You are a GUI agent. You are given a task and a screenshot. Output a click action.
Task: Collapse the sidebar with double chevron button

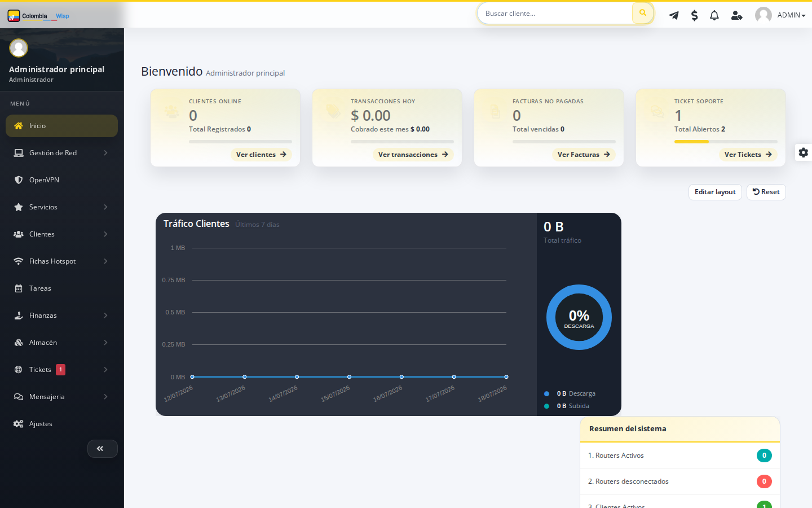pyautogui.click(x=102, y=449)
